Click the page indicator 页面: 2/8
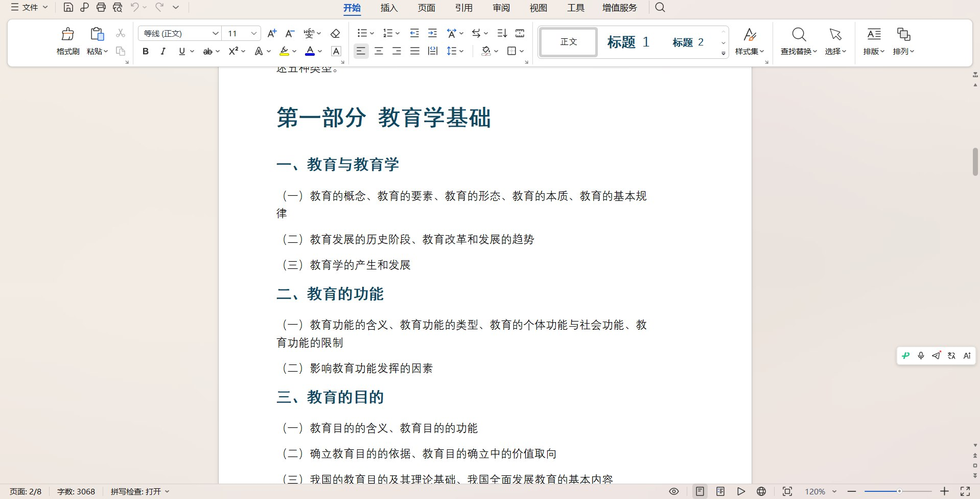Viewport: 980px width, 499px height. click(x=26, y=491)
